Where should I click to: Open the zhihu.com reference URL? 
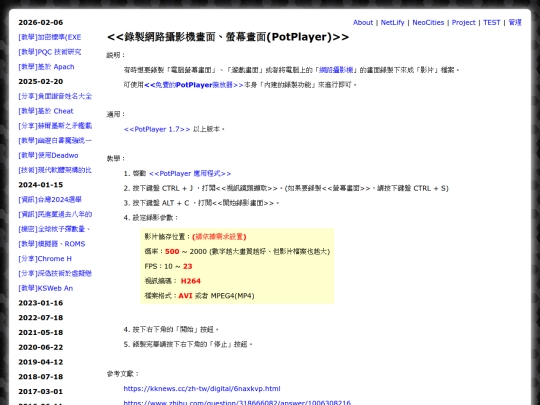tap(237, 403)
